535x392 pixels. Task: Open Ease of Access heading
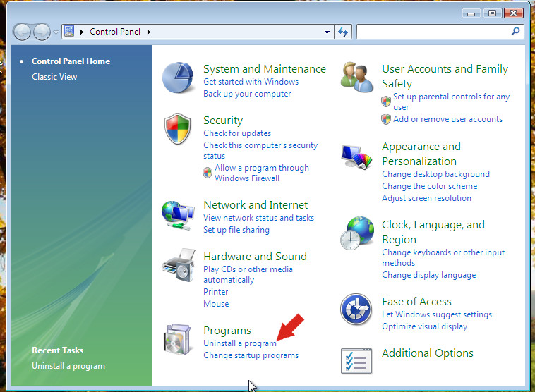click(416, 302)
